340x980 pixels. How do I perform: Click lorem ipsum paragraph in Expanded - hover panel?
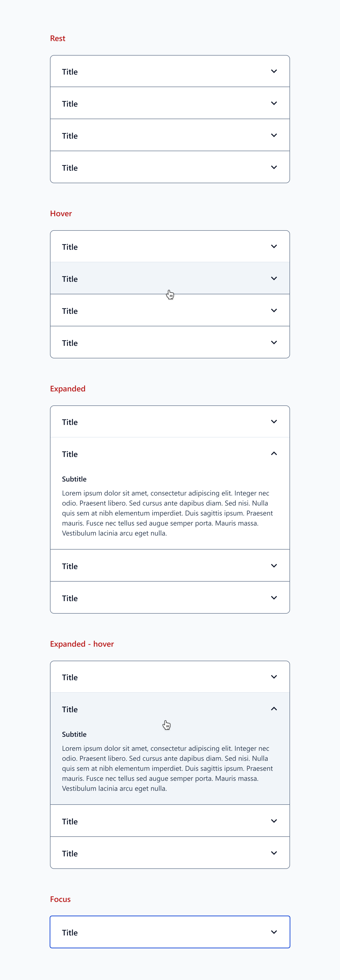(167, 768)
